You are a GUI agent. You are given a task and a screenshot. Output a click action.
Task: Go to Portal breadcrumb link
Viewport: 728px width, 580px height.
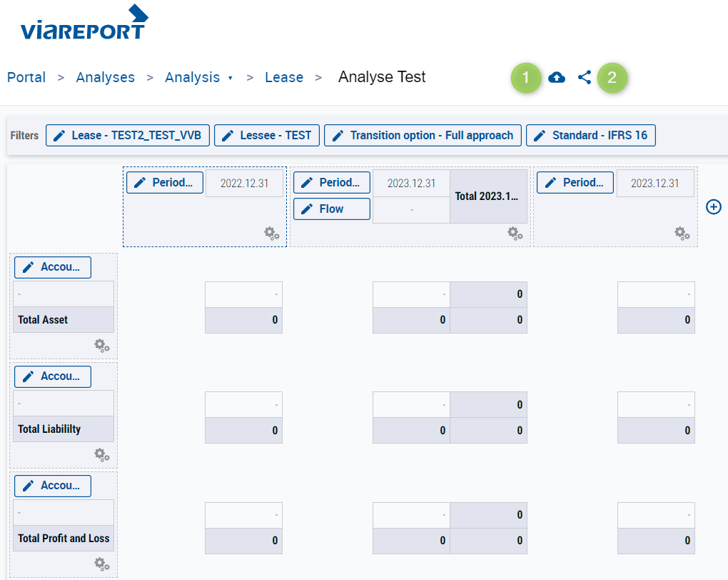26,77
